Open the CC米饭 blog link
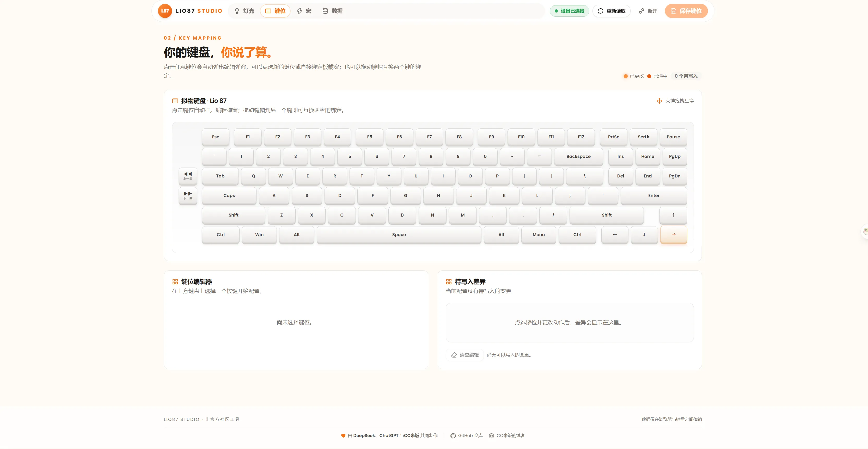868x449 pixels. [507, 435]
